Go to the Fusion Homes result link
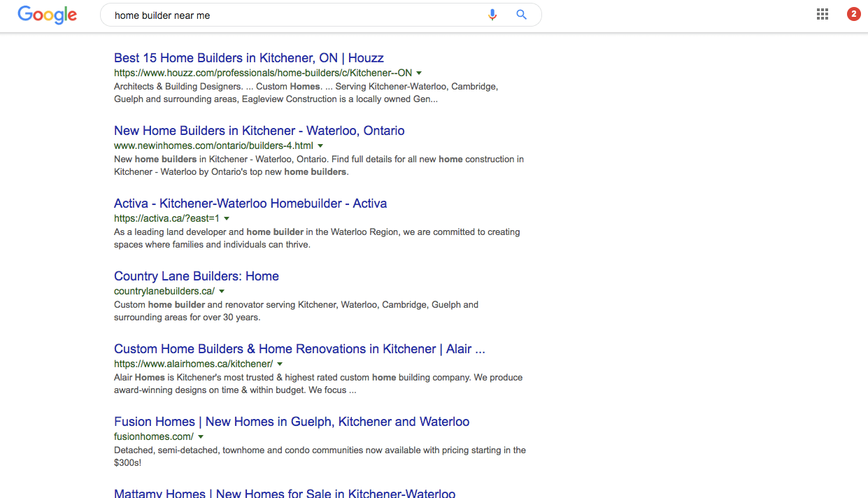 (x=291, y=422)
